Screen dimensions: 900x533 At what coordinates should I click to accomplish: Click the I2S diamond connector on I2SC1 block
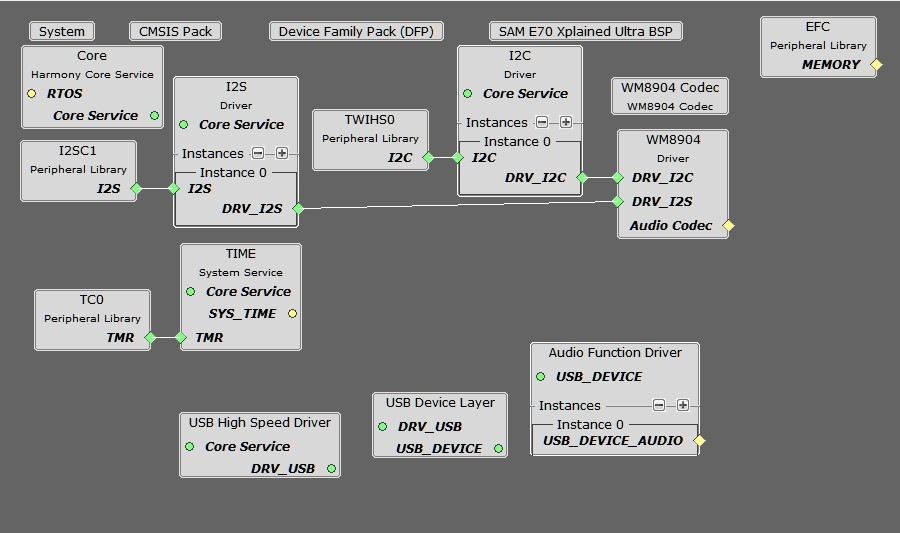coord(136,188)
